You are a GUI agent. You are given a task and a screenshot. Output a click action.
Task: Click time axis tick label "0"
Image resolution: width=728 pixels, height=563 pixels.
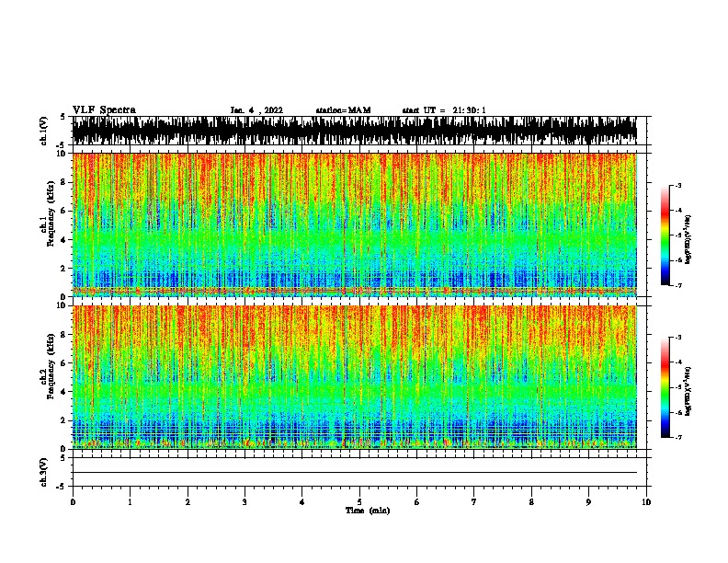tap(73, 502)
